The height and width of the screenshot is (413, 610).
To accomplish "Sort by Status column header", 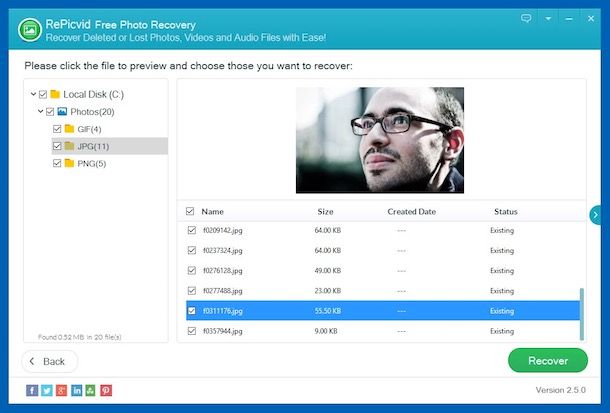I will coord(506,212).
